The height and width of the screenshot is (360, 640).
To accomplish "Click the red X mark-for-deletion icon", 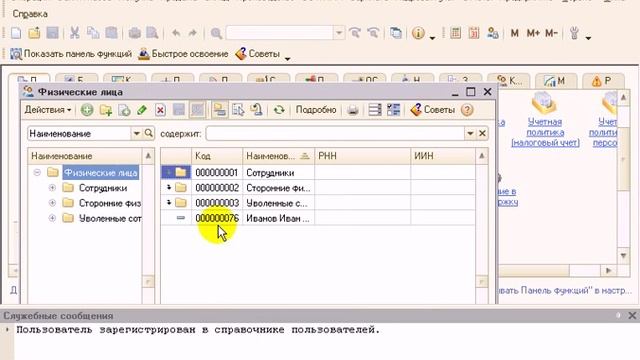I will (160, 110).
